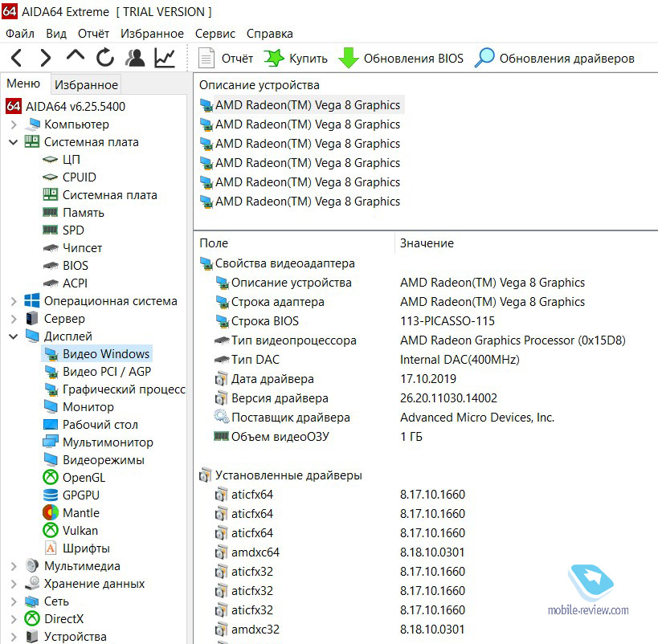This screenshot has width=658, height=644.
Task: Select first AMD Radeon Vega 8 device
Action: 301,105
